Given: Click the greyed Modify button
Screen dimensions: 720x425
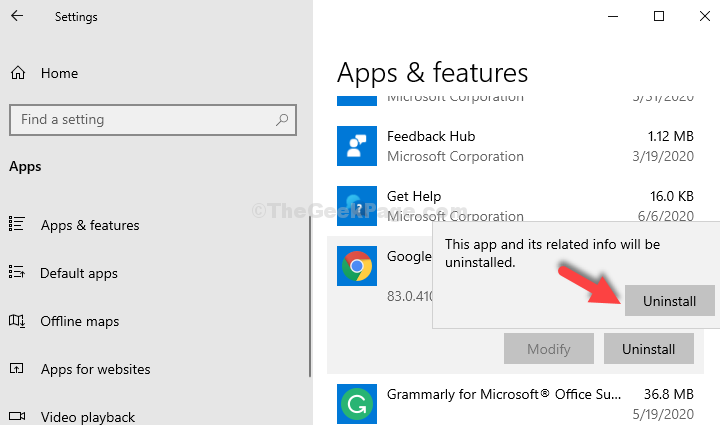Looking at the screenshot, I should pyautogui.click(x=549, y=349).
